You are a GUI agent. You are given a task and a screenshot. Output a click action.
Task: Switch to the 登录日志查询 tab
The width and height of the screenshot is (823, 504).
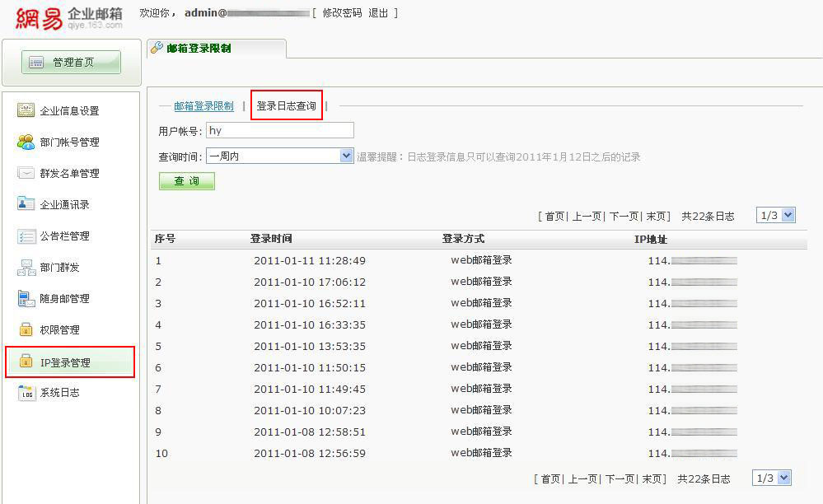point(286,106)
